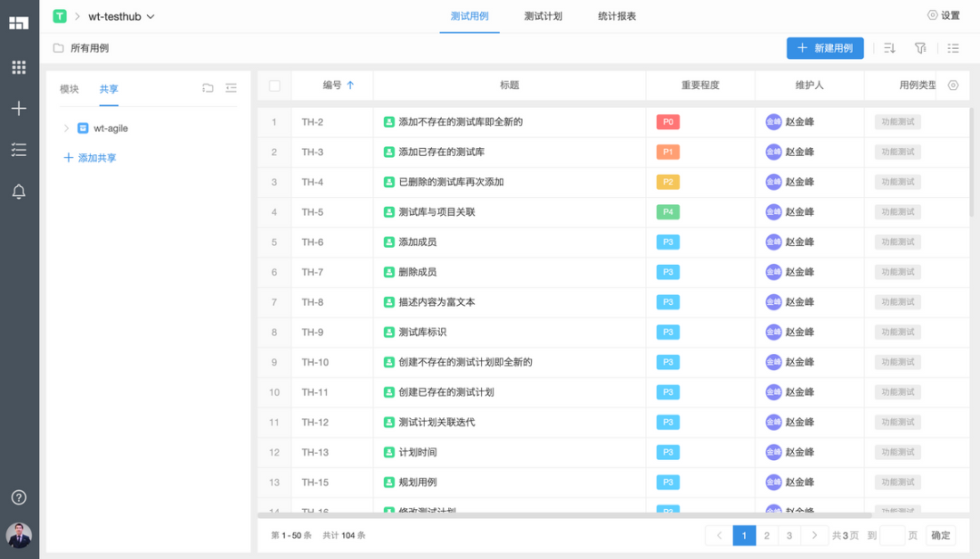
Task: Click the plus create icon in sidebar
Action: [19, 108]
